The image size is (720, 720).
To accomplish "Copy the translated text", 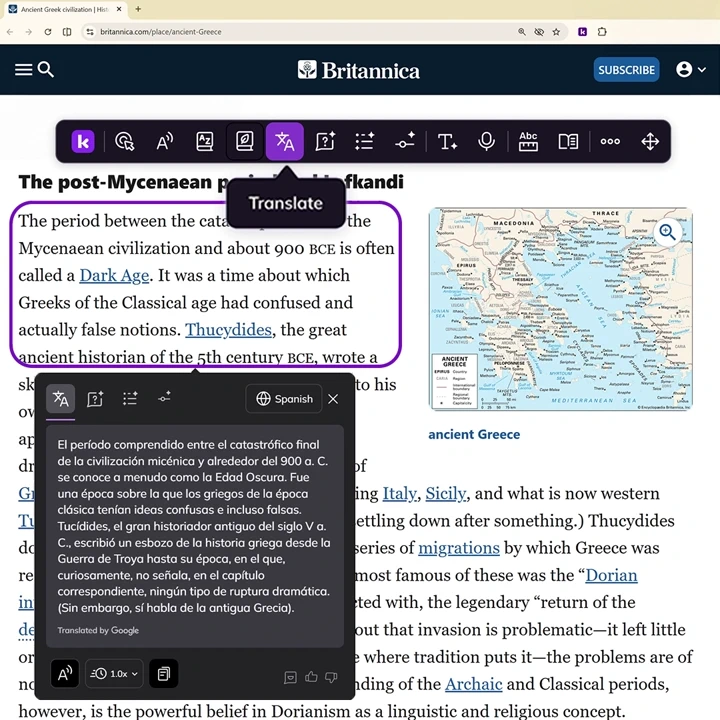I will (163, 674).
